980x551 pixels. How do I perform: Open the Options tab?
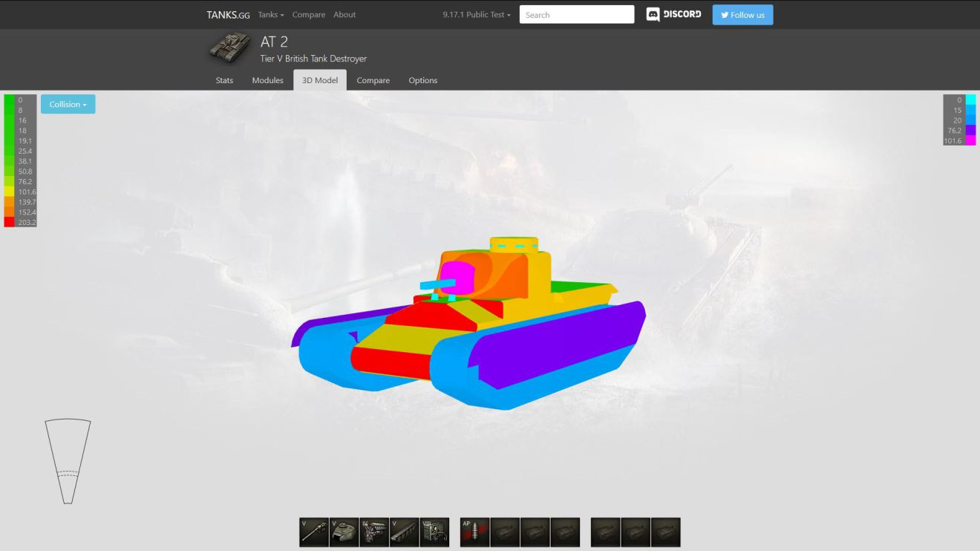[x=422, y=80]
